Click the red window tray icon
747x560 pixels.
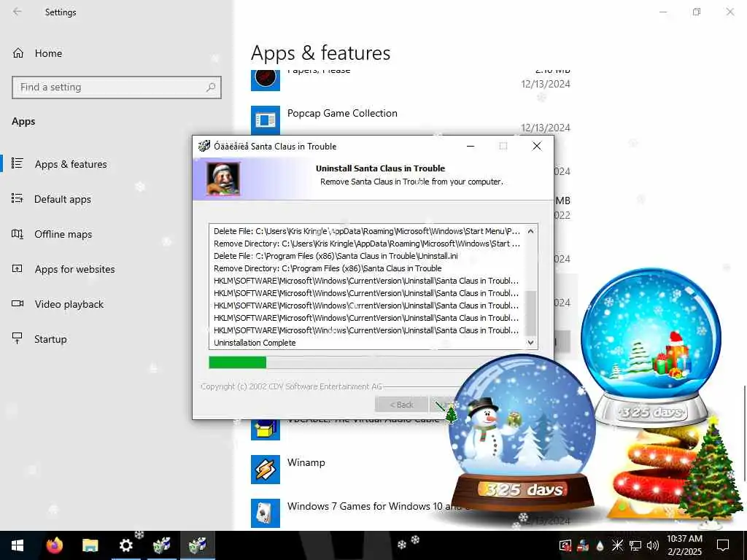pos(565,545)
